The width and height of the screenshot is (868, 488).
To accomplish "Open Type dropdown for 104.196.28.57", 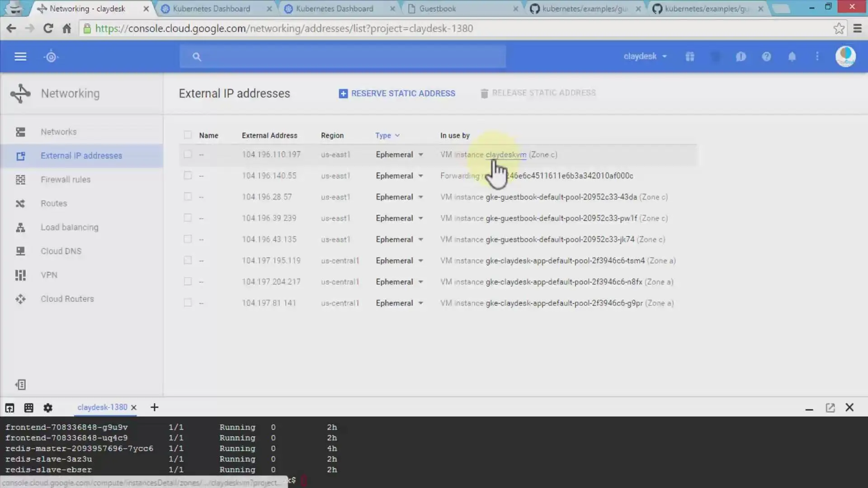I will click(399, 197).
